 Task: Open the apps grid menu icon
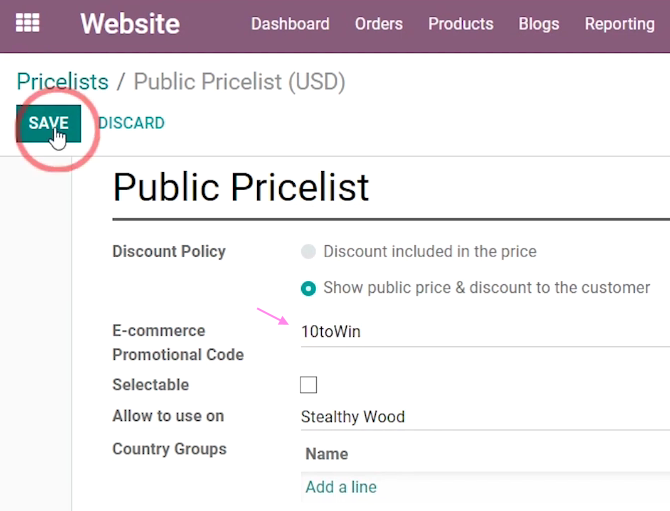pyautogui.click(x=28, y=23)
